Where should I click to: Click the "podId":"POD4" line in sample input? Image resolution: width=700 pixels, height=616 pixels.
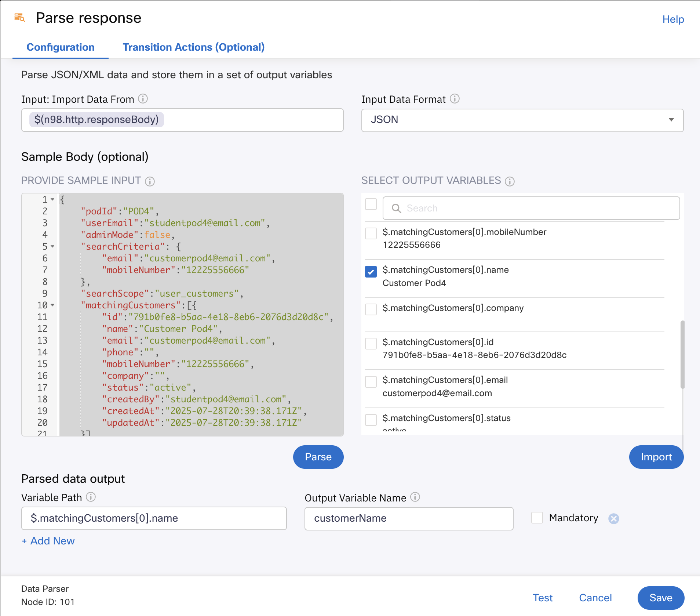point(120,211)
